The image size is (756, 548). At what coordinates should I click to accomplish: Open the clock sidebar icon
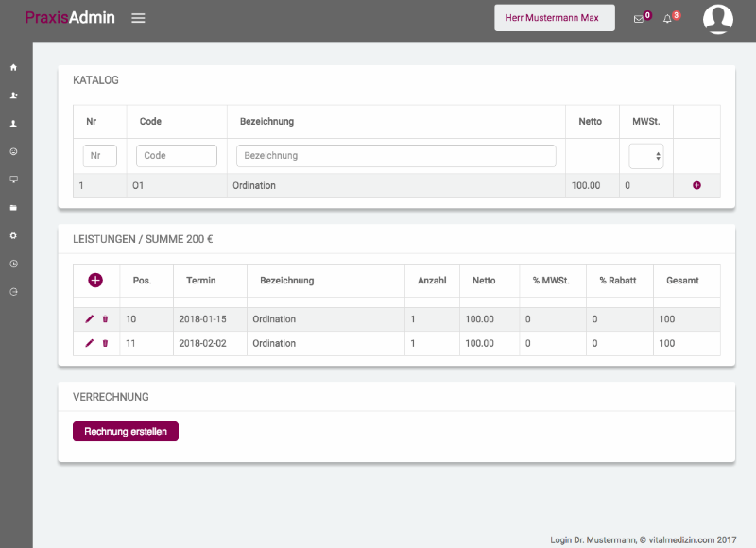(x=13, y=264)
